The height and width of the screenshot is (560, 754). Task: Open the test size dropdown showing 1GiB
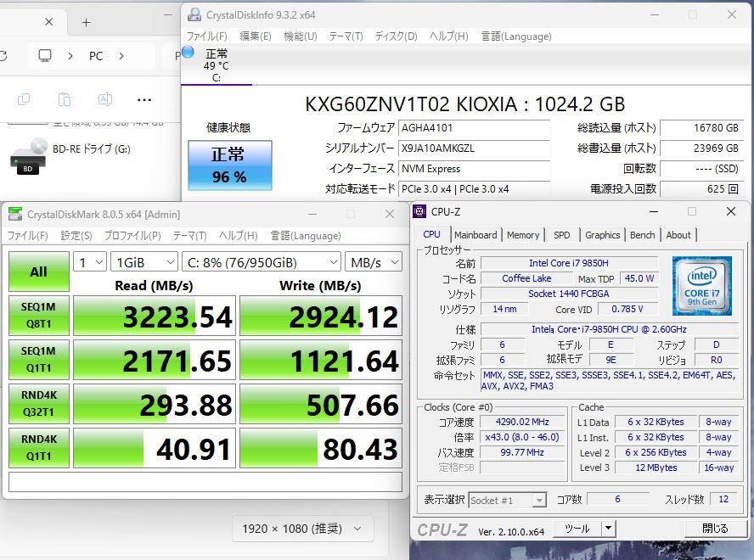(x=144, y=262)
